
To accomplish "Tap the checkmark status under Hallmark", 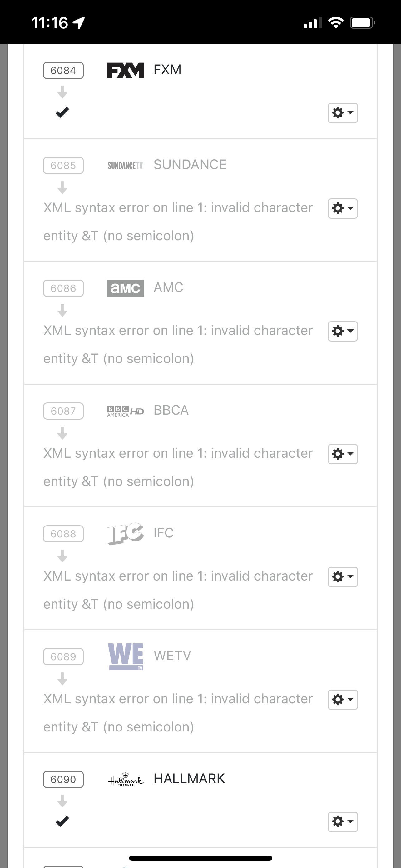I will [62, 821].
